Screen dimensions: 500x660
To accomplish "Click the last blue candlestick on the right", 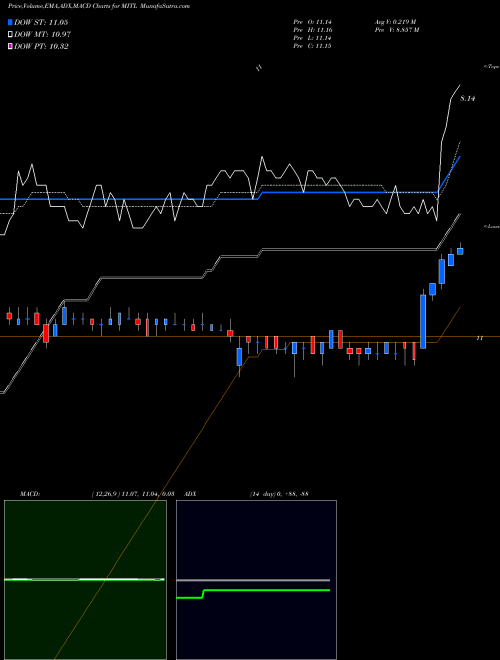I will pyautogui.click(x=460, y=251).
